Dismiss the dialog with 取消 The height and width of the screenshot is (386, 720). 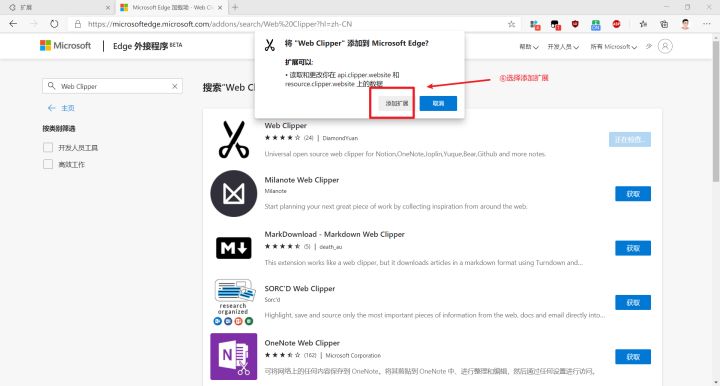[x=438, y=103]
